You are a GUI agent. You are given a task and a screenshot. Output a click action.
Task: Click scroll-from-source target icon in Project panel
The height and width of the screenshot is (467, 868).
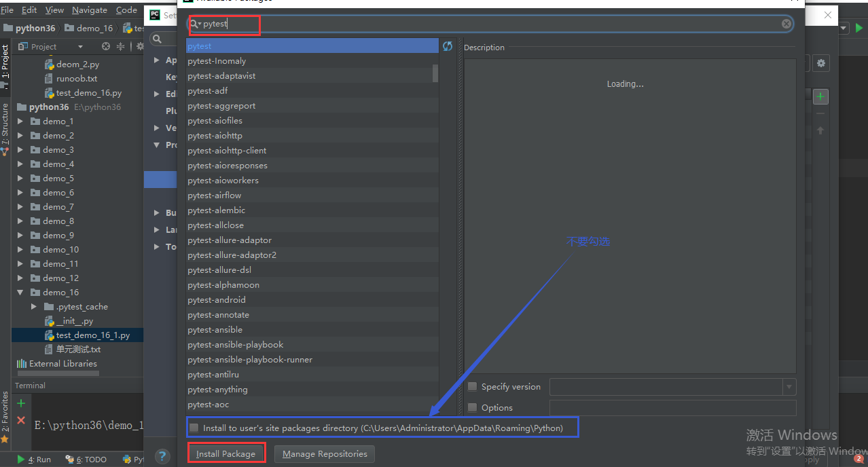[106, 46]
